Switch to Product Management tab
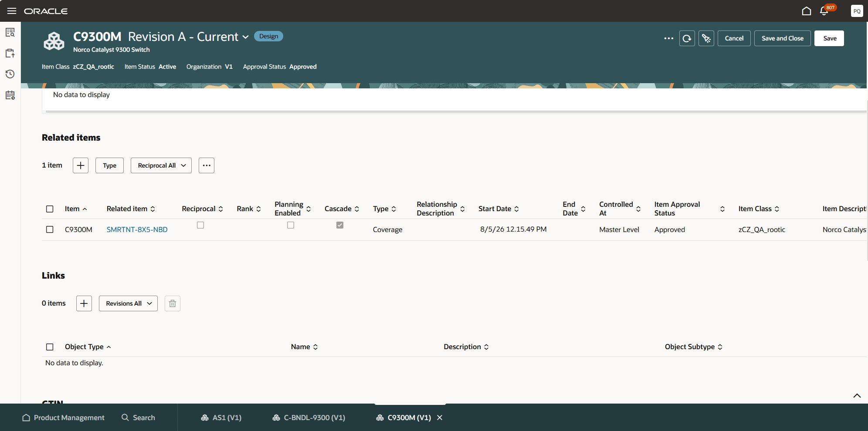The width and height of the screenshot is (868, 431). (x=64, y=418)
